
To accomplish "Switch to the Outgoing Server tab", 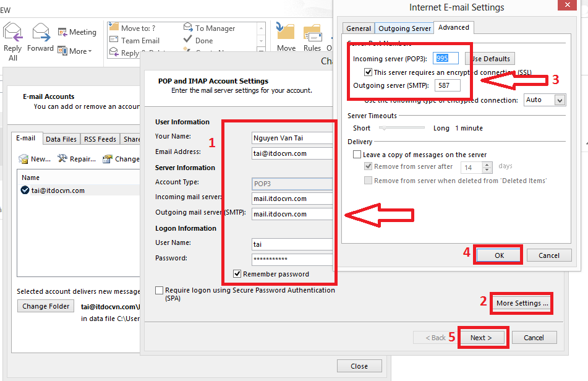I will (404, 28).
